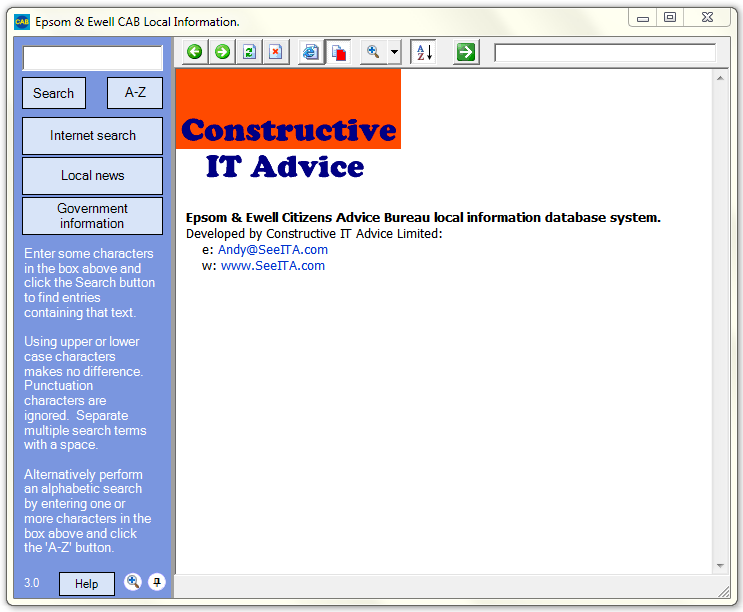Screen dimensions: 743x612
Task: Click the A-Z button in sidebar
Action: [x=135, y=93]
